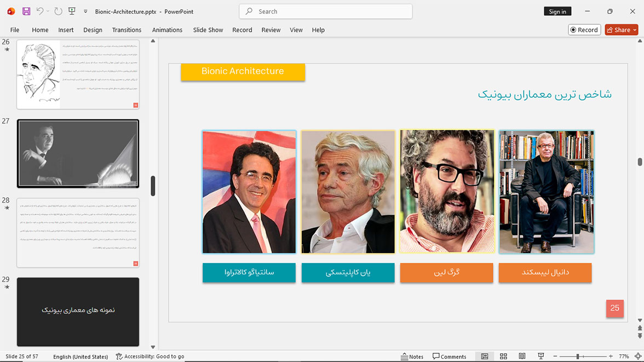
Task: Toggle the Notes pane
Action: pos(412,356)
